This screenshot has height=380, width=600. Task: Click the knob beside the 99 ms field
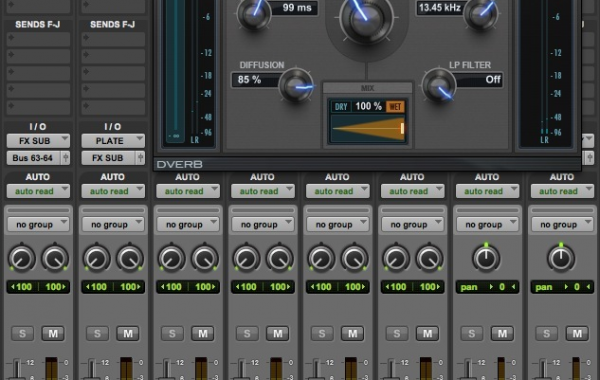(x=253, y=13)
